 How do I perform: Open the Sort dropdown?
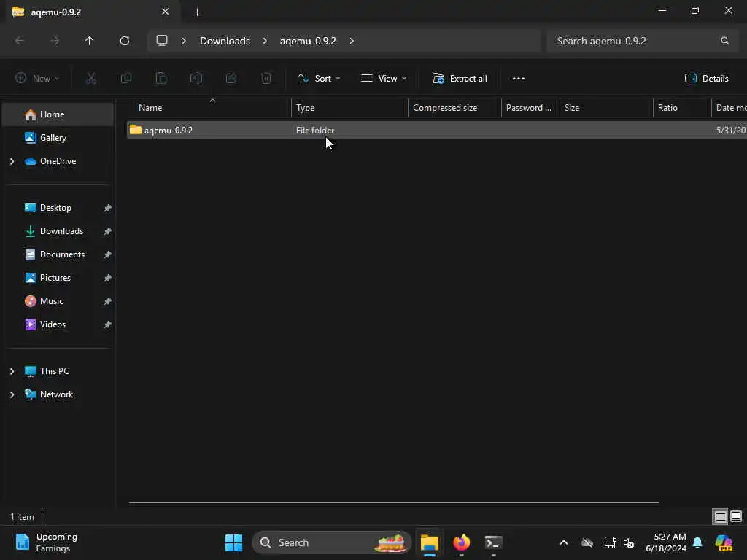pos(319,79)
